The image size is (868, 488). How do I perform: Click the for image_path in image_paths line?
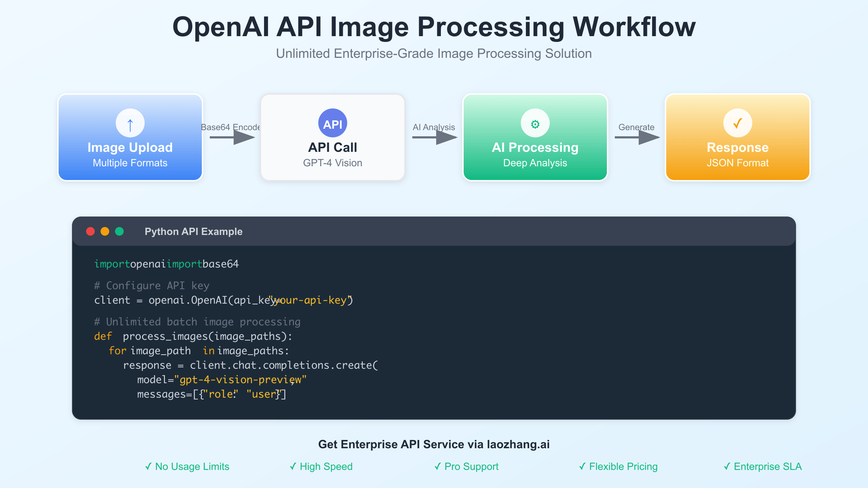click(x=199, y=351)
